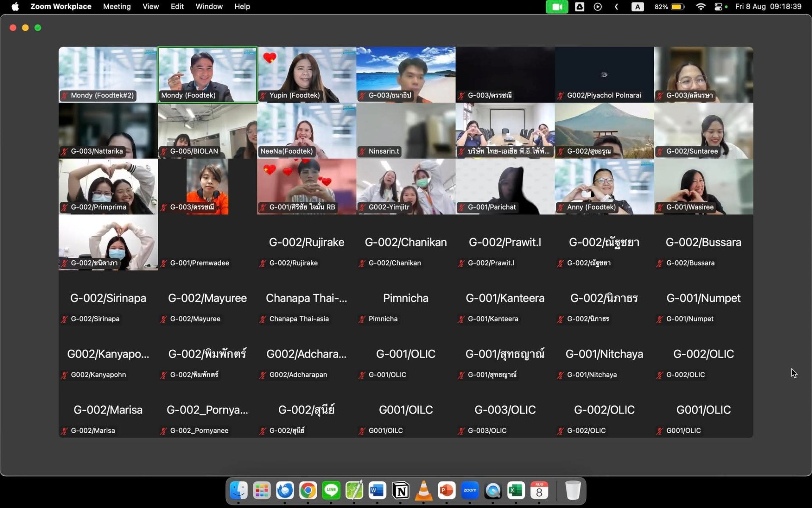This screenshot has width=812, height=508.
Task: Click the green camera status icon in menu bar
Action: click(x=557, y=7)
